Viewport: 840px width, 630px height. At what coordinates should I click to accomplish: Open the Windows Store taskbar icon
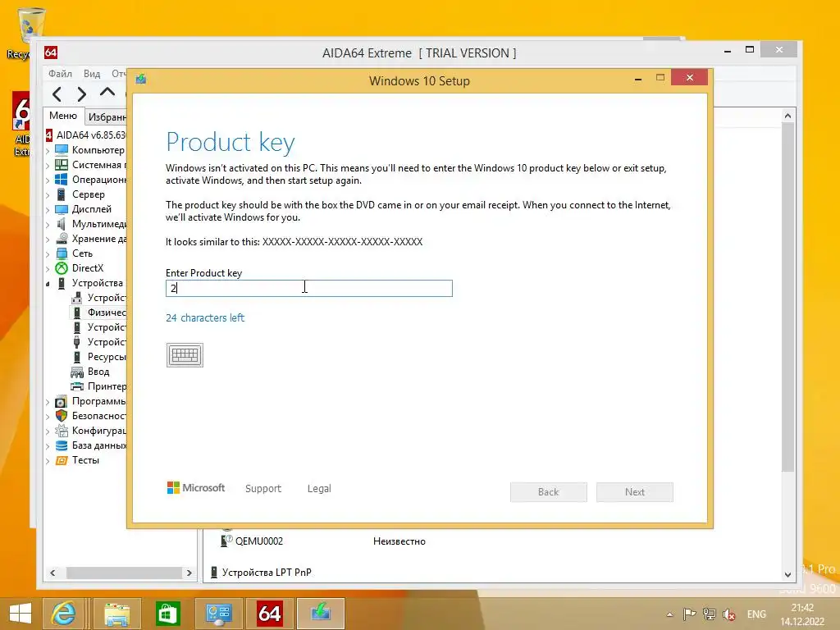click(167, 614)
